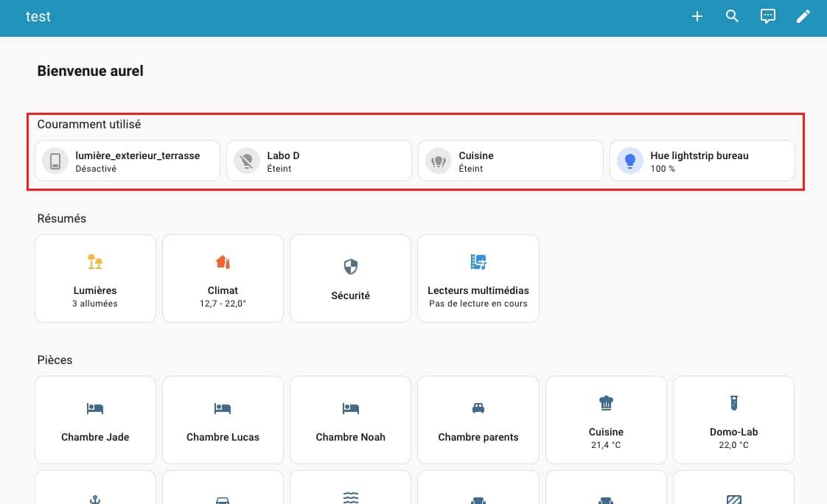This screenshot has width=827, height=504.
Task: Toggle the Hue lightstrip bureau bulb icon
Action: (629, 161)
